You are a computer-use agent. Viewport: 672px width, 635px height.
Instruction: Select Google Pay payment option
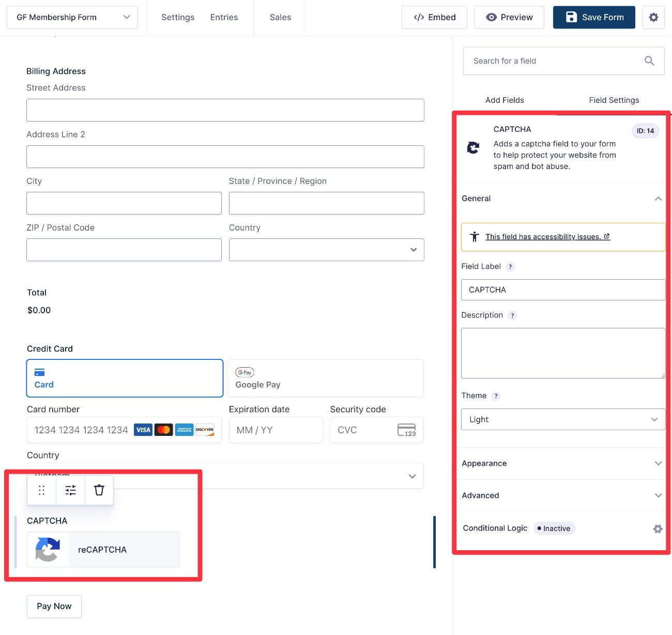pyautogui.click(x=326, y=379)
